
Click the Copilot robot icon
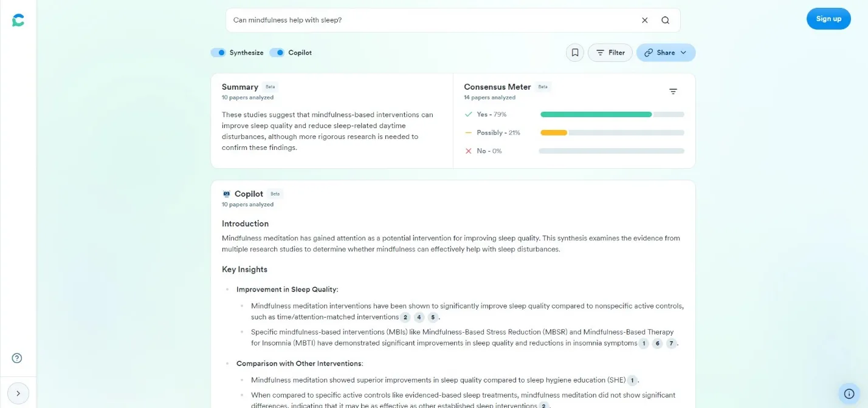pyautogui.click(x=227, y=194)
